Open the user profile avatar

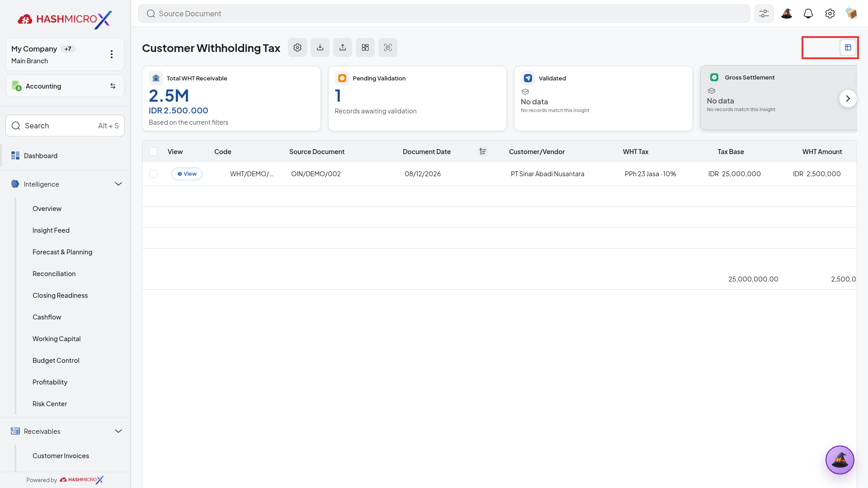pos(852,14)
